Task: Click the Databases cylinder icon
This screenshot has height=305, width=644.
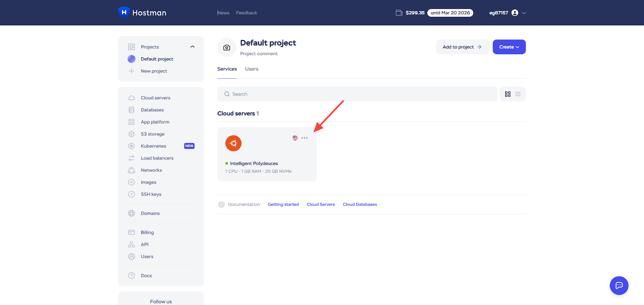Action: [131, 110]
